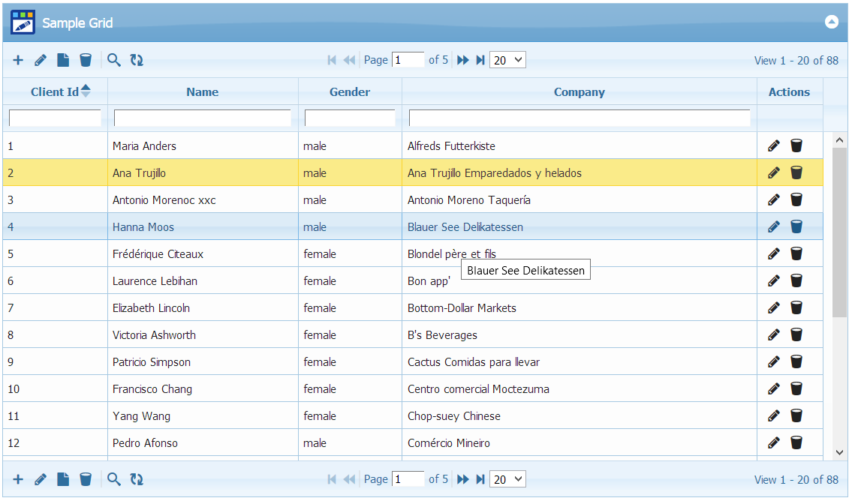Open rows-per-page dropdown in top pager
The width and height of the screenshot is (852, 504).
tap(507, 61)
